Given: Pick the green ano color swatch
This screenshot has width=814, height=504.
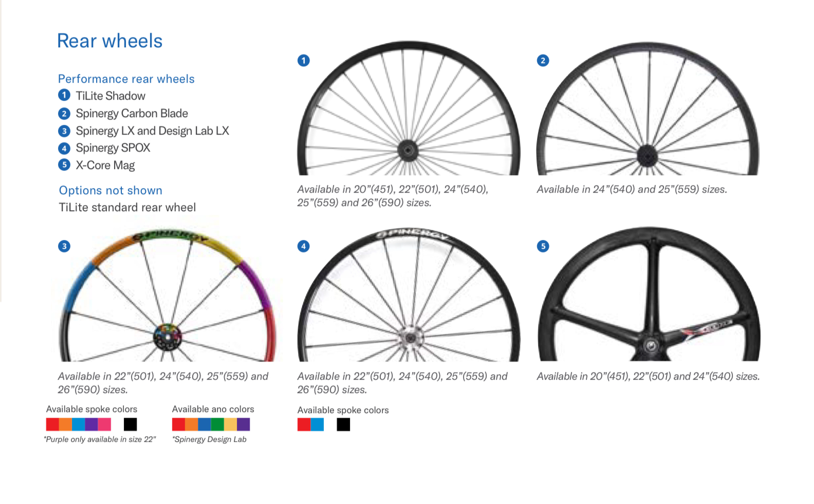Looking at the screenshot, I should tap(217, 424).
